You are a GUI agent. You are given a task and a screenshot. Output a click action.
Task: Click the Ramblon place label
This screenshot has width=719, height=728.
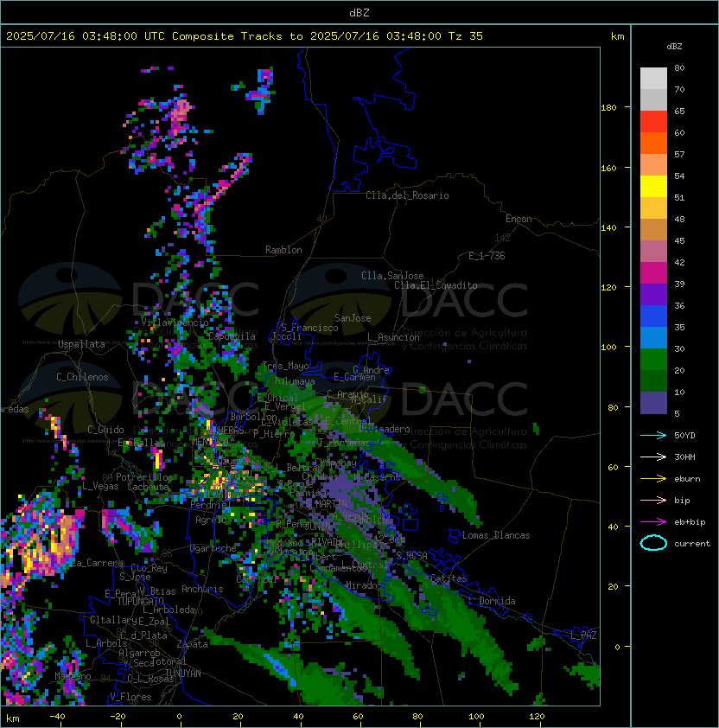[283, 250]
